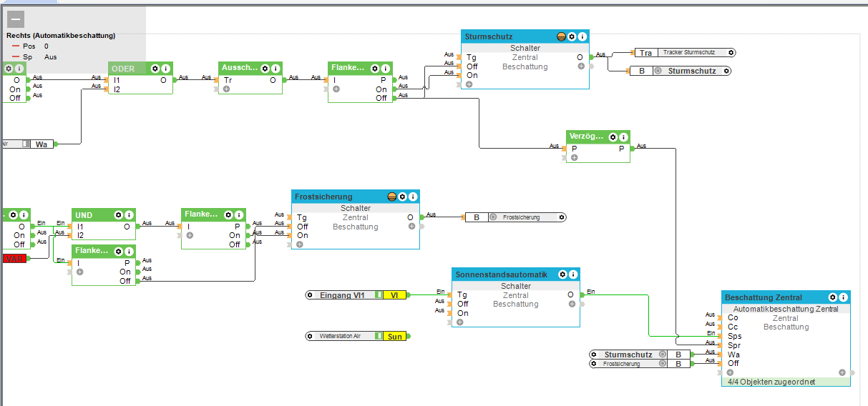868x406 pixels.
Task: Select the Tracker Sturmschutz output element
Action: (x=691, y=52)
